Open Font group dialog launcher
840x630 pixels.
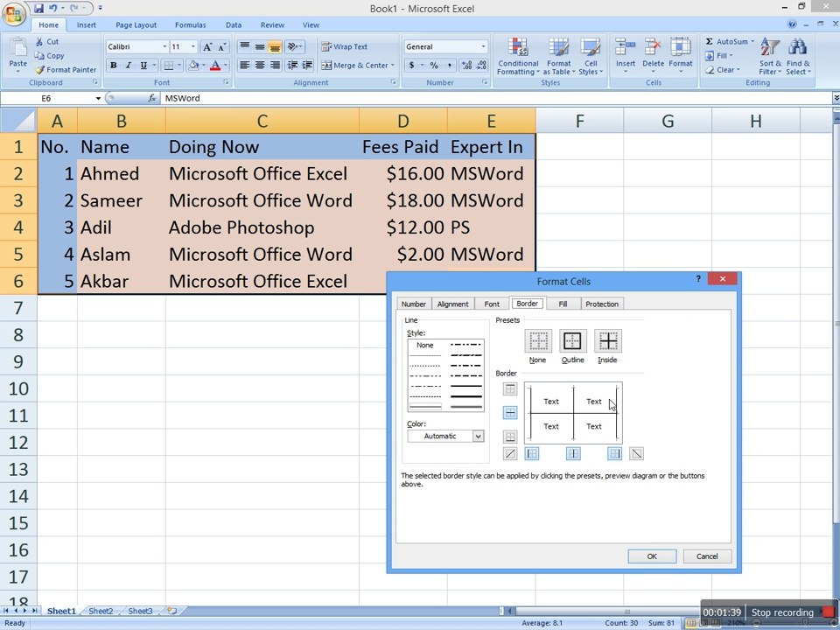[226, 82]
